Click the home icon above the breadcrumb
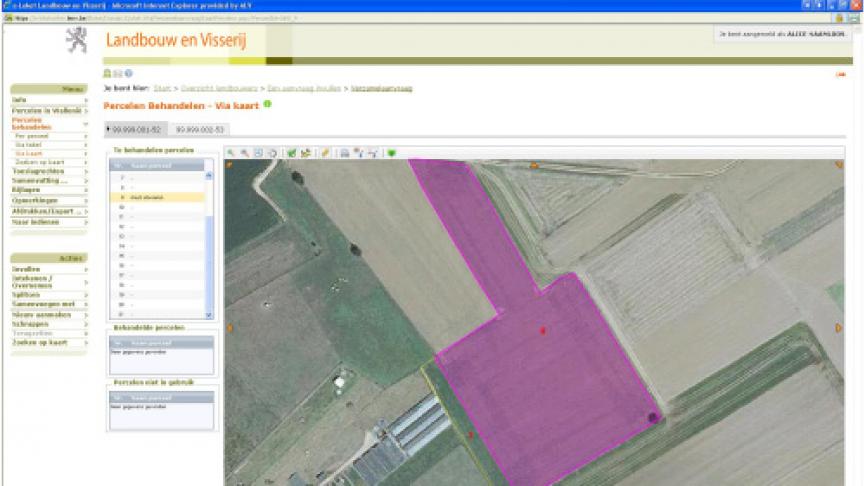This screenshot has height=486, width=864. click(108, 74)
